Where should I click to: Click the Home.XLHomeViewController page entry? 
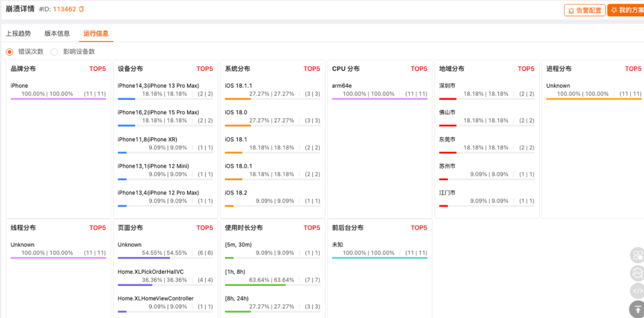click(x=166, y=304)
